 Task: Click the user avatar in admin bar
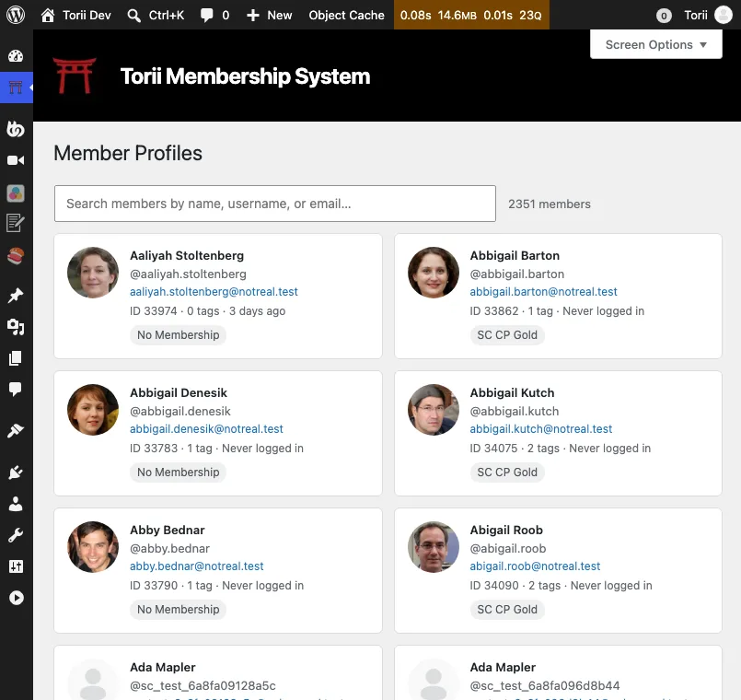[x=723, y=15]
